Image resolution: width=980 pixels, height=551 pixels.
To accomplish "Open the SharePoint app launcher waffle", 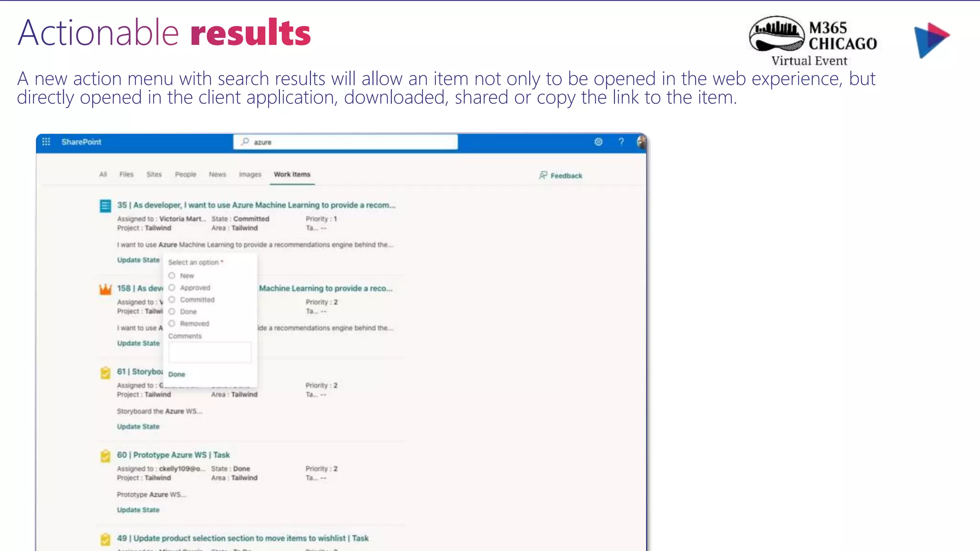I will tap(46, 142).
